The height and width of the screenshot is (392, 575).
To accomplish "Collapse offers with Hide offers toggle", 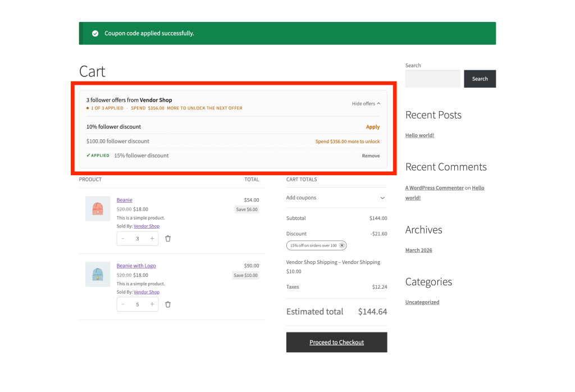I will click(x=366, y=104).
